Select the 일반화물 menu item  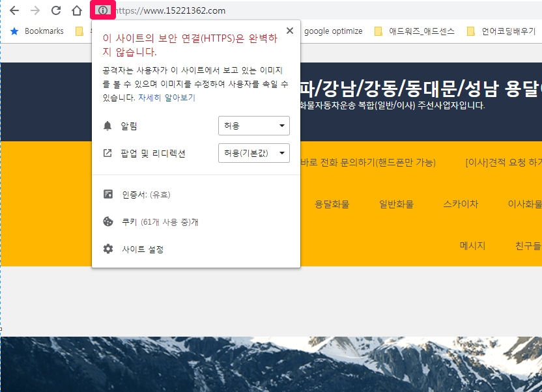pyautogui.click(x=396, y=204)
